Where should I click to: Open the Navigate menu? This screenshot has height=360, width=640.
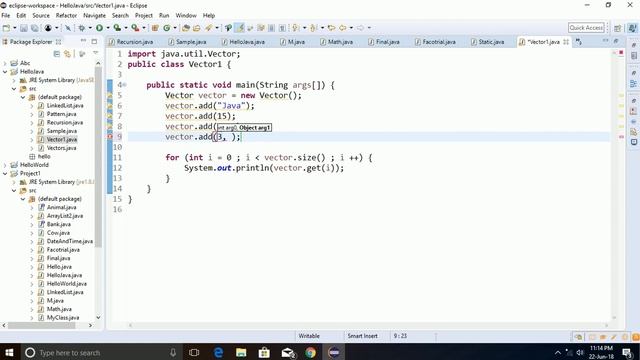tap(94, 16)
